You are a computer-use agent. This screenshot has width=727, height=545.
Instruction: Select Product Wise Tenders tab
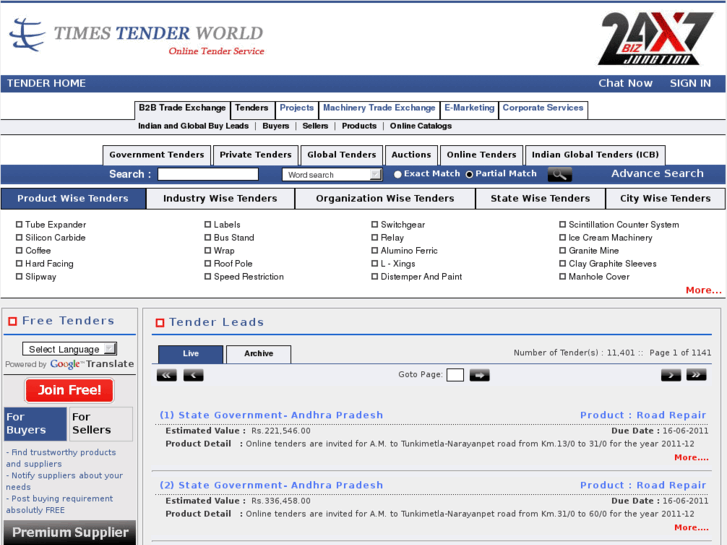73,199
